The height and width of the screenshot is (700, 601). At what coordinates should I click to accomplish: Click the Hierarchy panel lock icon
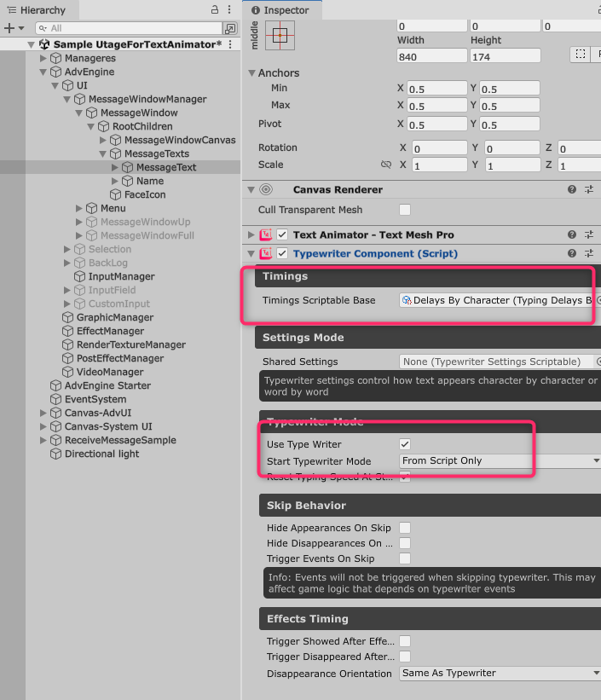coord(214,9)
